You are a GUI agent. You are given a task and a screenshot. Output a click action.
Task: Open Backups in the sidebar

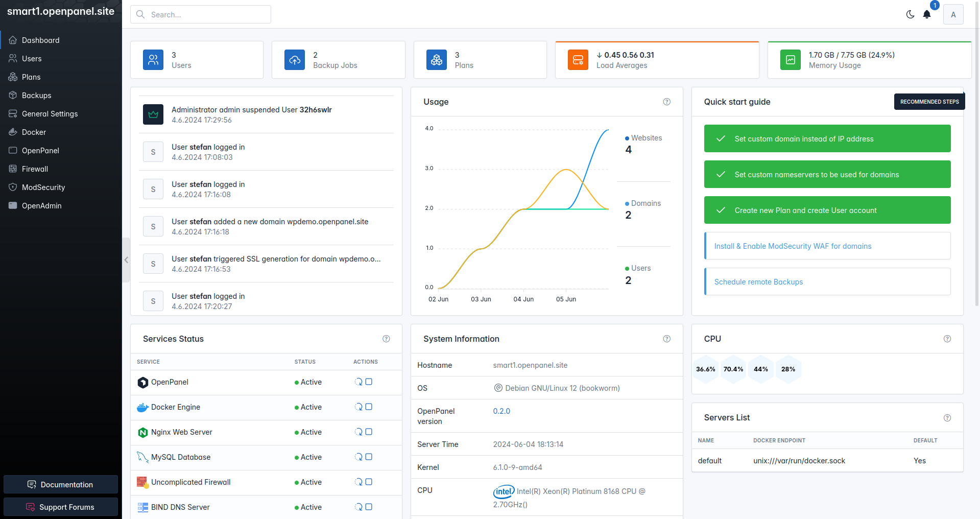click(x=61, y=96)
